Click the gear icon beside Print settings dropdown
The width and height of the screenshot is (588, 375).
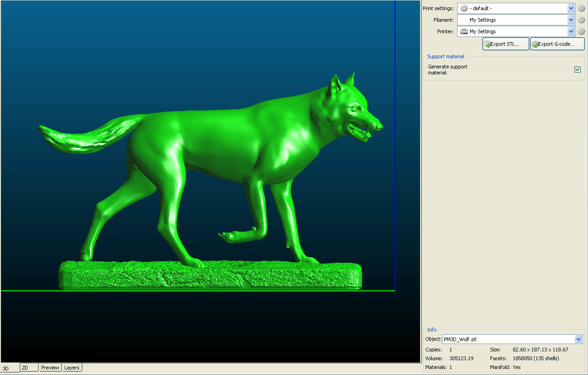(x=582, y=8)
